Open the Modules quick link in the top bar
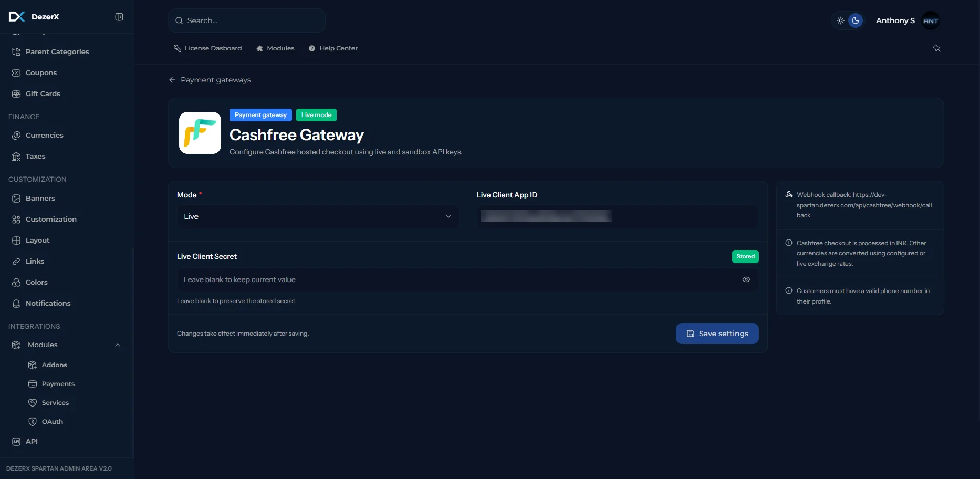Screen dimensions: 980x479 coord(280,48)
